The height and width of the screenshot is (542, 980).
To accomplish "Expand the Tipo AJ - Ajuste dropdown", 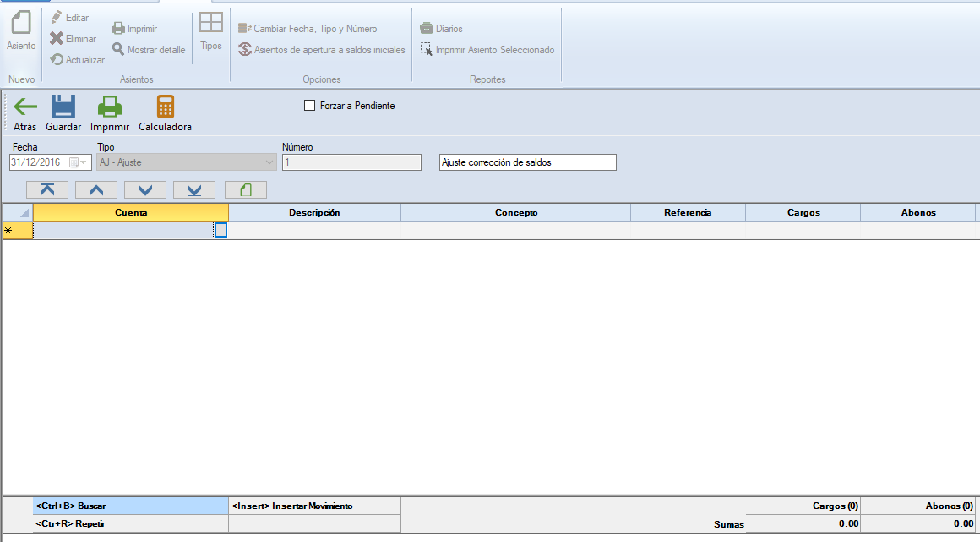I will tap(269, 162).
